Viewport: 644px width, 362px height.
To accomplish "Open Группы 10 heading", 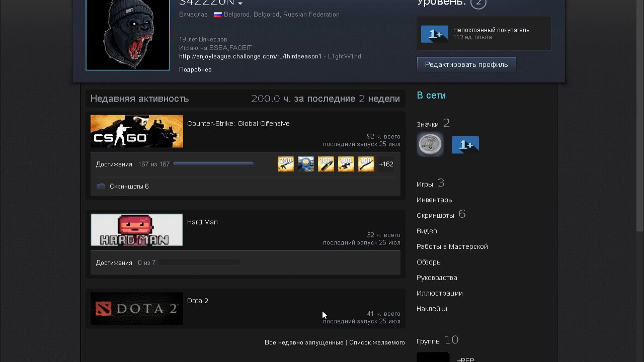I will point(438,340).
